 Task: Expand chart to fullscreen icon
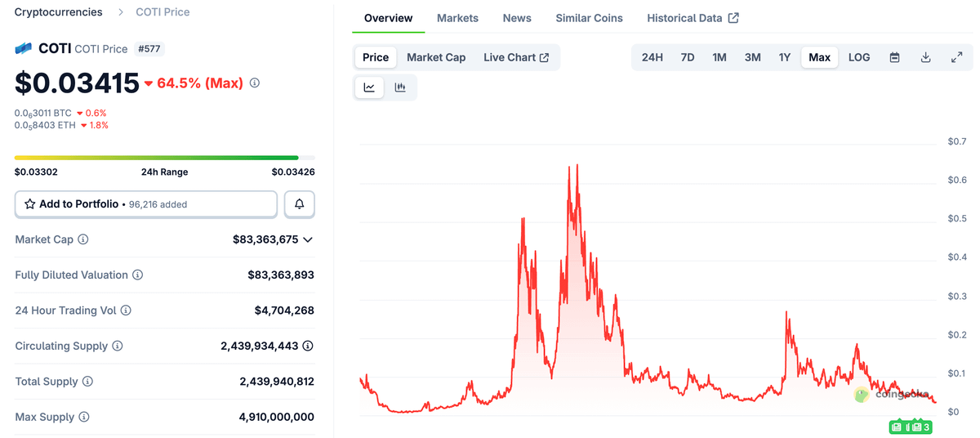pos(956,57)
